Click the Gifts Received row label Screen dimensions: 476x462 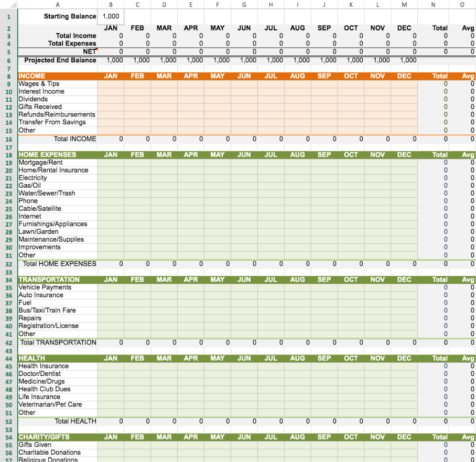click(x=40, y=107)
